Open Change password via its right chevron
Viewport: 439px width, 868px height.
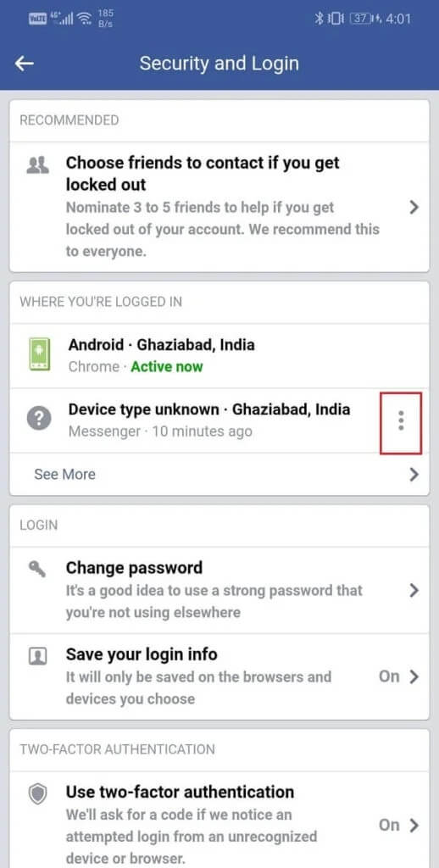click(414, 591)
